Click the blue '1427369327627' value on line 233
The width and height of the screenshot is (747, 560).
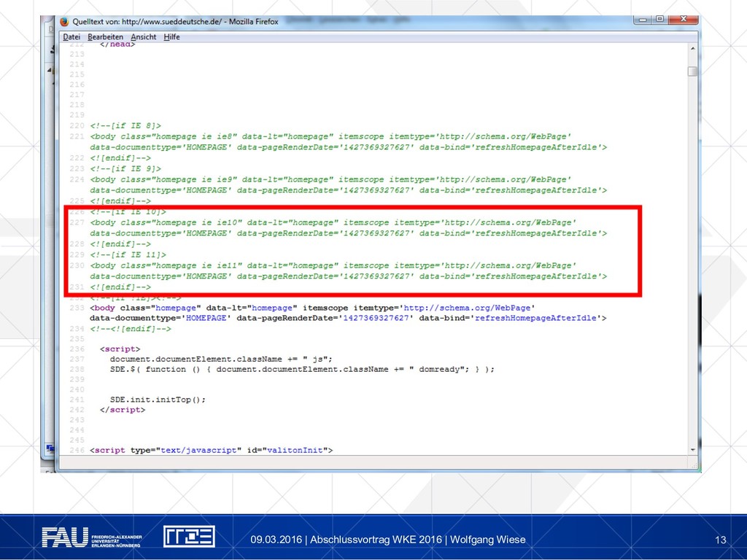[376, 318]
